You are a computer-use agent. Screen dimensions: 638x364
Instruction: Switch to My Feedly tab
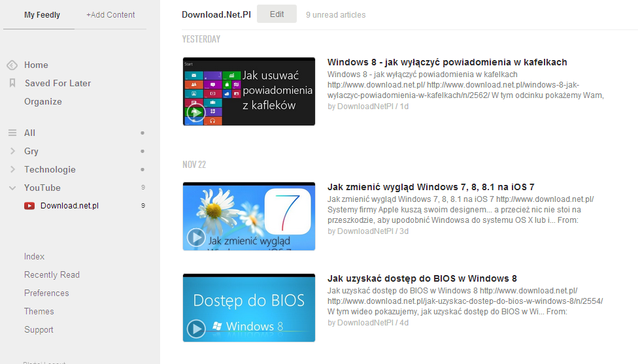[42, 15]
